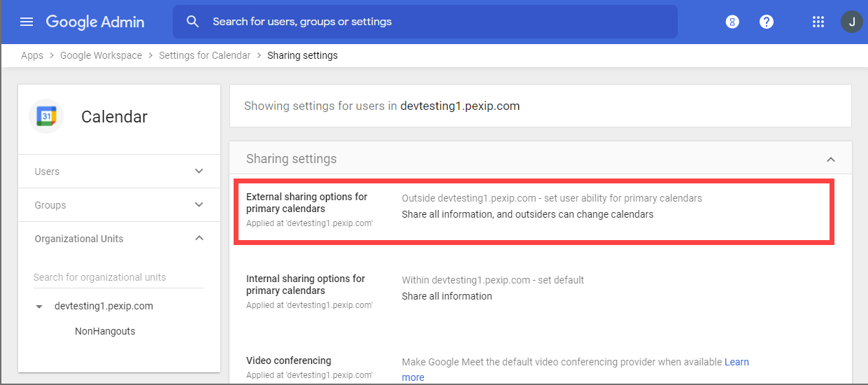Open the hourglass tasks icon

[x=732, y=22]
